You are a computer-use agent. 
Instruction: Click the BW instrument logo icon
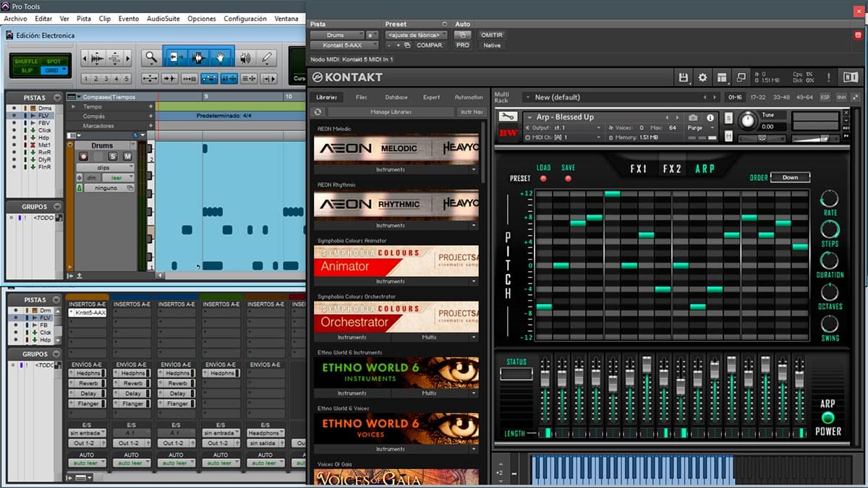coord(509,133)
